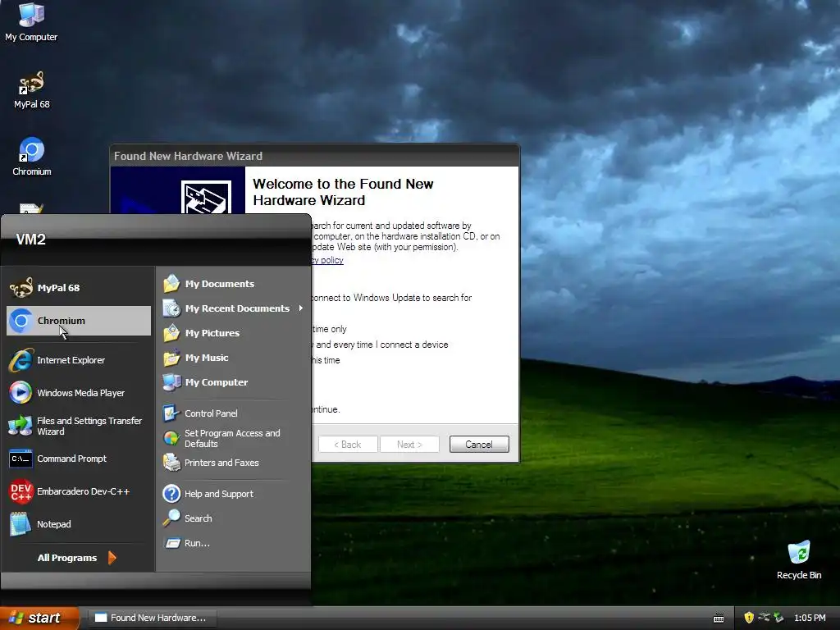The height and width of the screenshot is (630, 840).
Task: Open My Computer from the Start menu
Action: click(x=232, y=382)
